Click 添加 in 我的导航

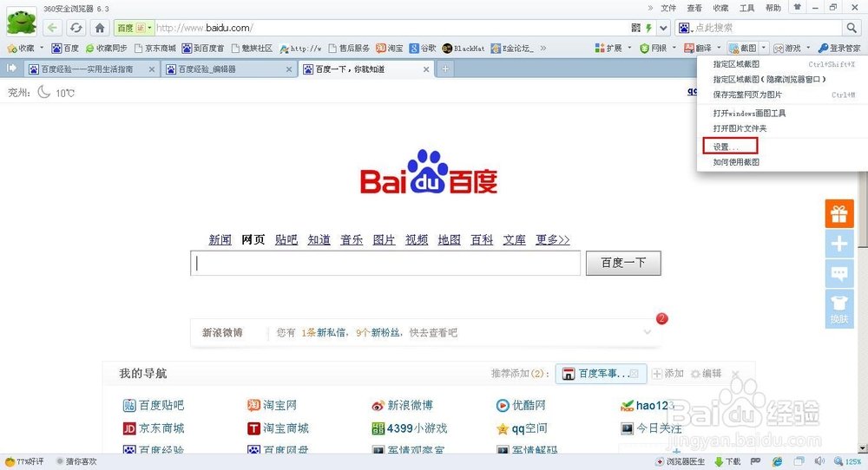tap(667, 374)
